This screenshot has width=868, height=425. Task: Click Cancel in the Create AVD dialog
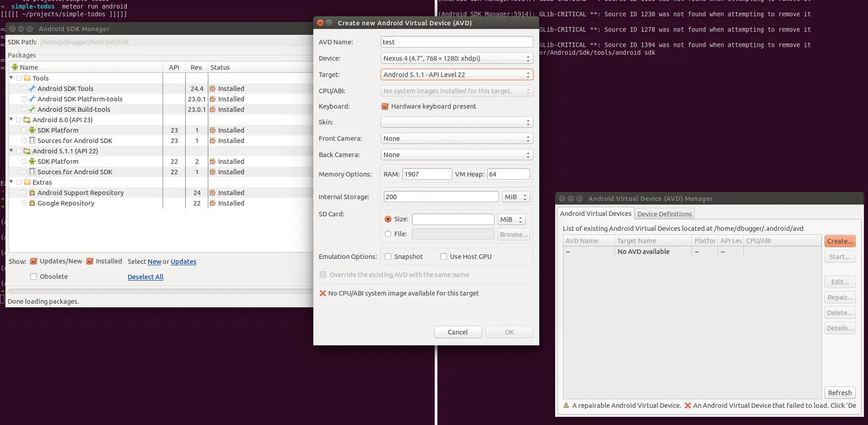click(x=458, y=332)
